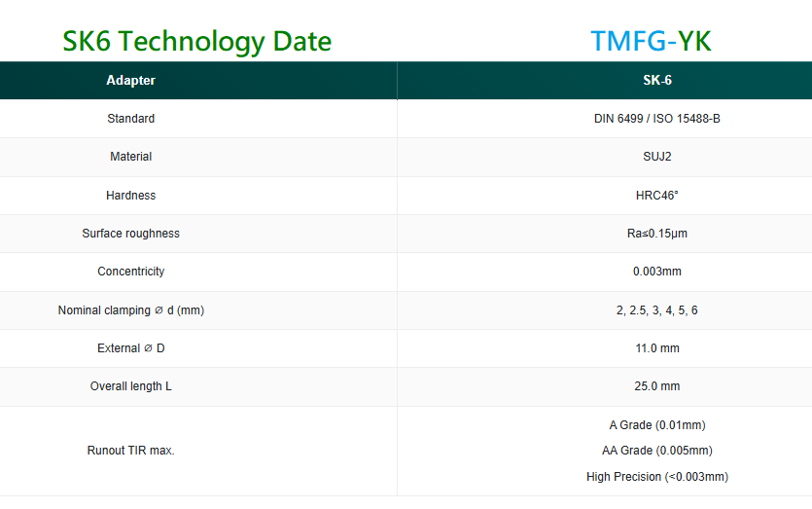Select the 25.0 mm overall length value
Viewport: 812px width, 509px height.
point(656,386)
